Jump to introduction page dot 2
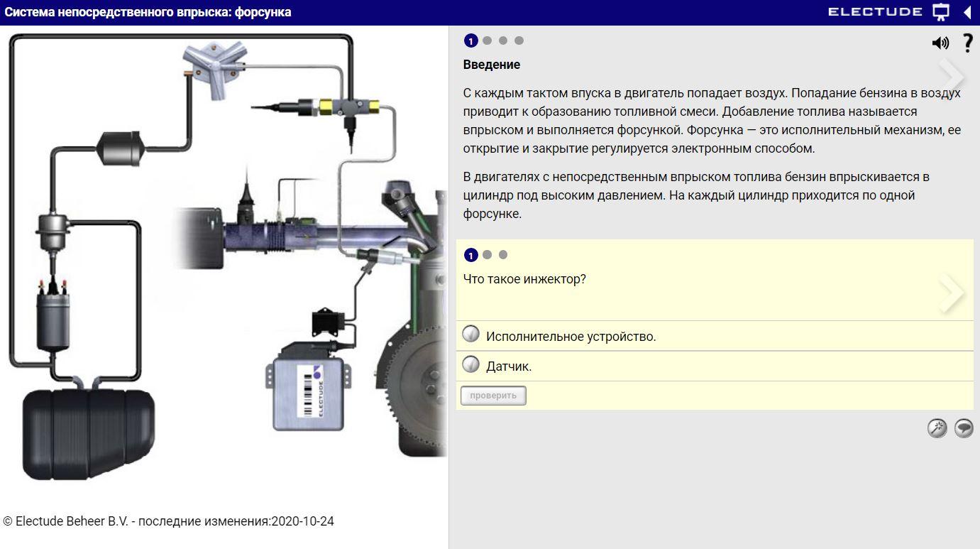The height and width of the screenshot is (549, 980). click(487, 40)
